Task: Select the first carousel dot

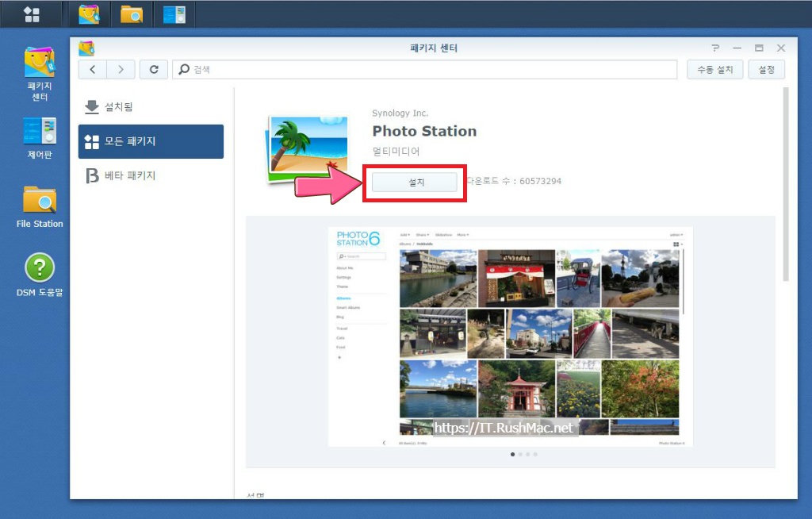Action: [x=513, y=454]
